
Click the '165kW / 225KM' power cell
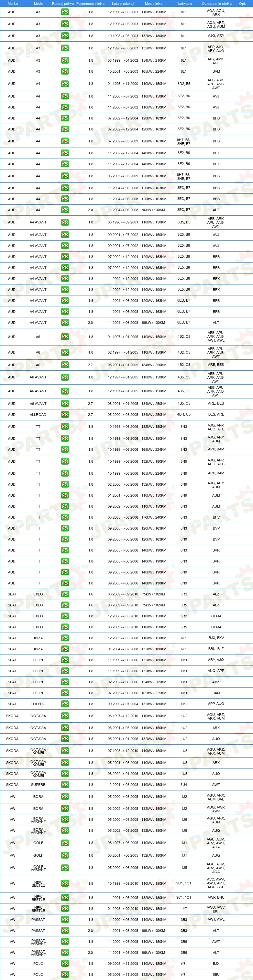(154, 693)
